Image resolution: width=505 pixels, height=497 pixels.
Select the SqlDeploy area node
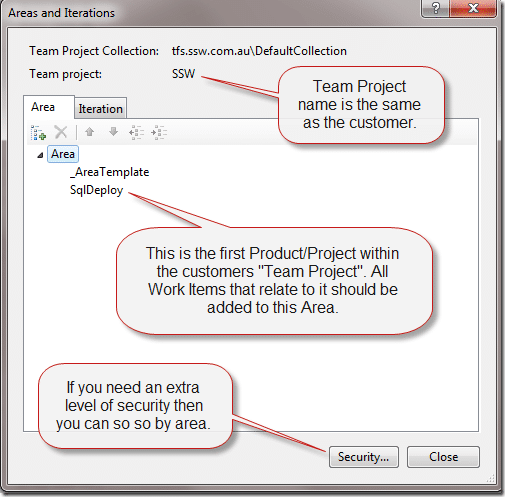97,190
